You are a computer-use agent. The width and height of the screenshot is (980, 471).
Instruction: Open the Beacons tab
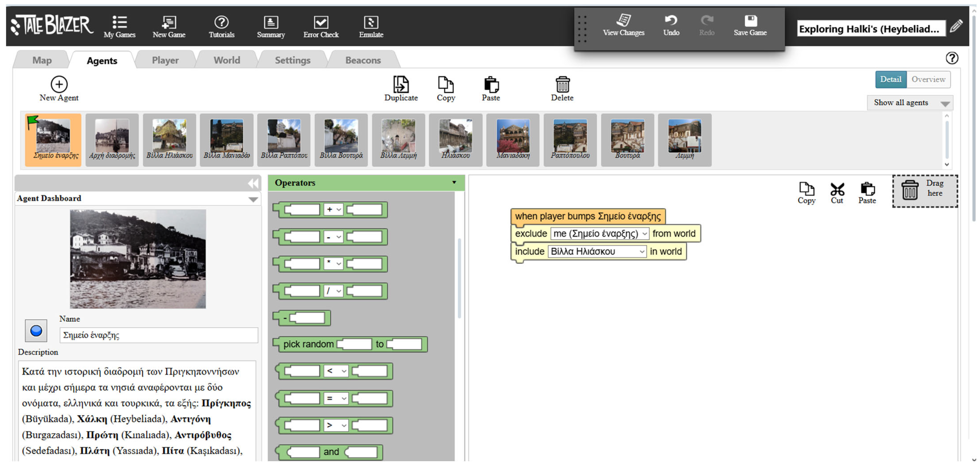(363, 60)
